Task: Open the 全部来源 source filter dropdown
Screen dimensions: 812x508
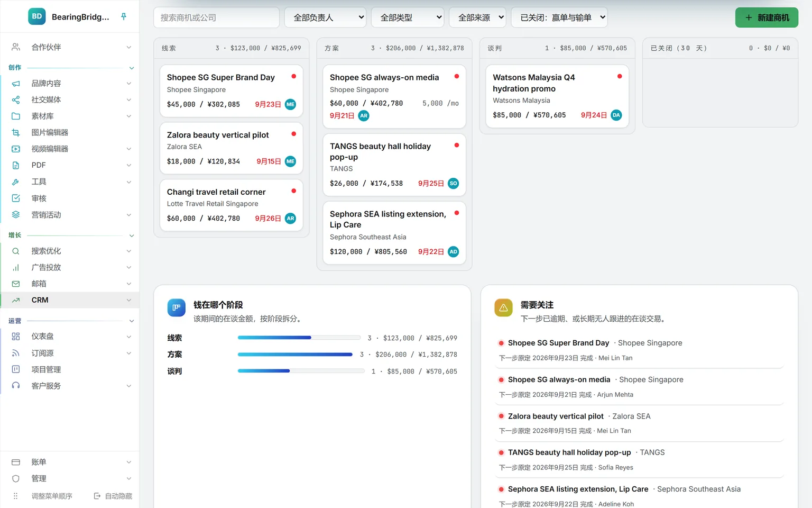Action: point(477,17)
